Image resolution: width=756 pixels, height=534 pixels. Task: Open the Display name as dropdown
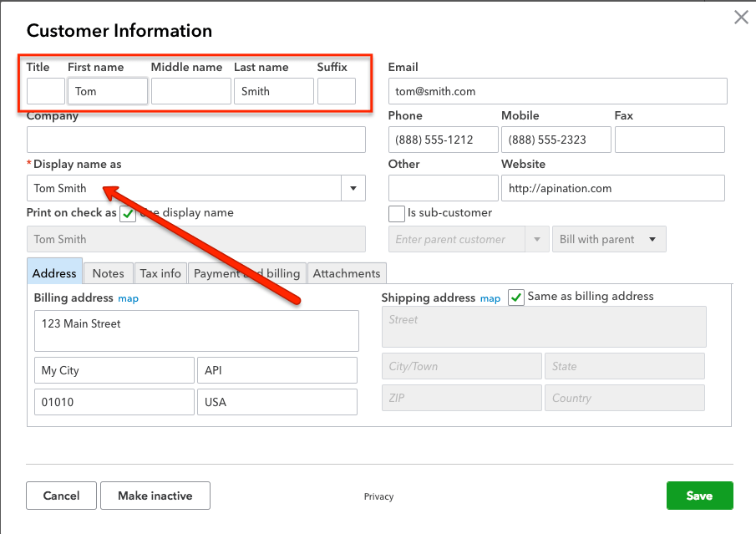pos(353,187)
